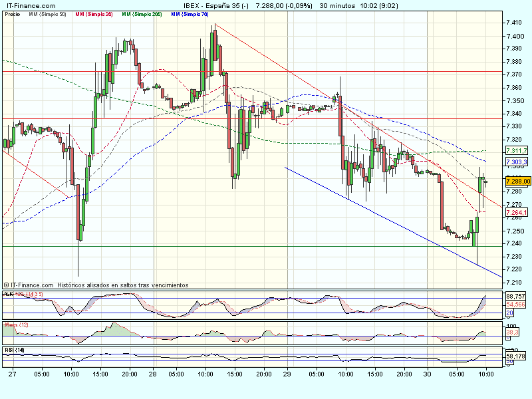Viewport: 532px width, 399px height.
Task: Click the red 7.264,1 moving average tag
Action: [517, 213]
